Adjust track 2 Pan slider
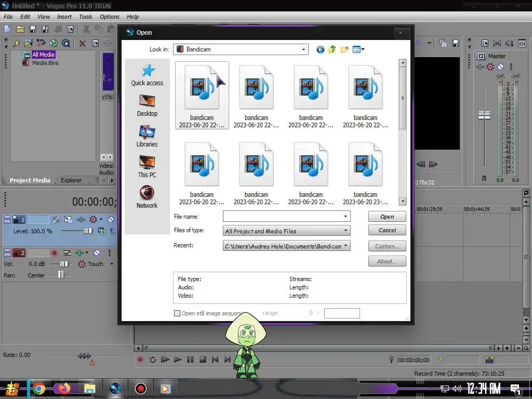 click(61, 275)
